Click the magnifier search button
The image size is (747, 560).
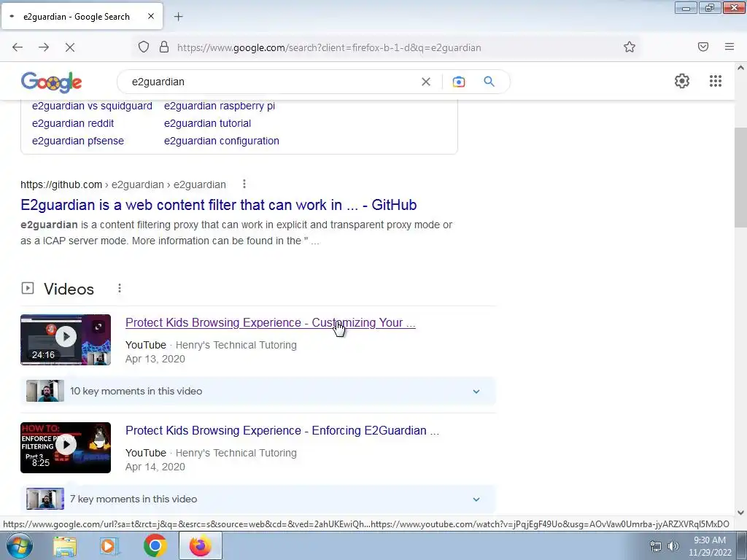point(489,82)
